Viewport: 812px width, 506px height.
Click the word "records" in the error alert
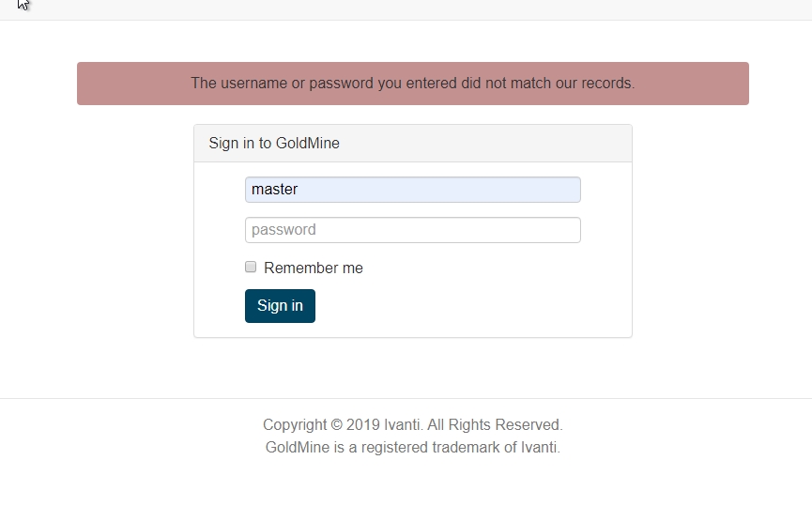(606, 84)
